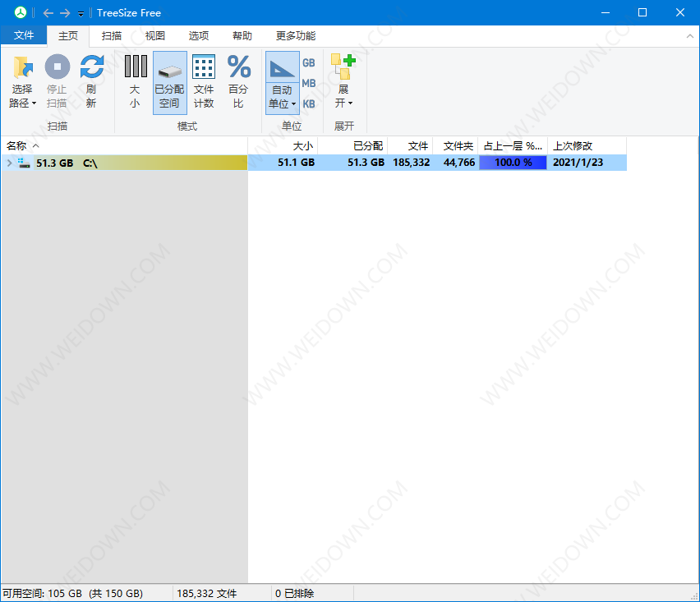The height and width of the screenshot is (602, 700).
Task: Click the 可用空间 status bar entry
Action: [x=73, y=594]
